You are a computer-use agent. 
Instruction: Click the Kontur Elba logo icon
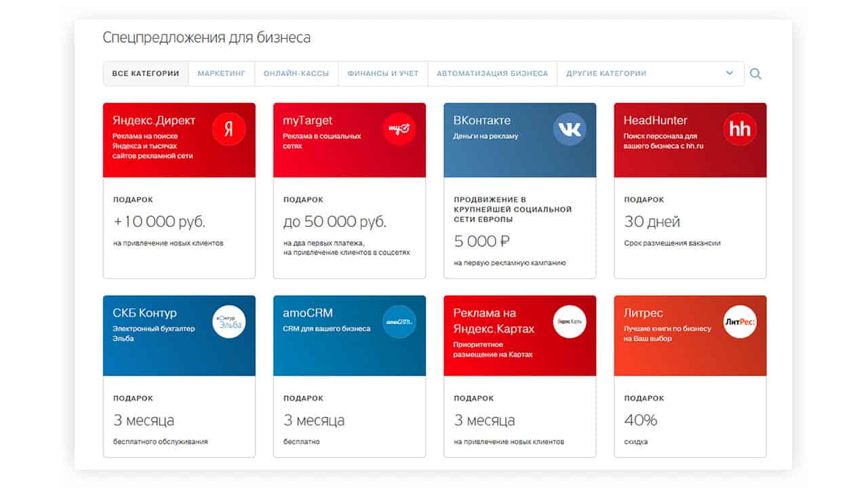click(229, 322)
